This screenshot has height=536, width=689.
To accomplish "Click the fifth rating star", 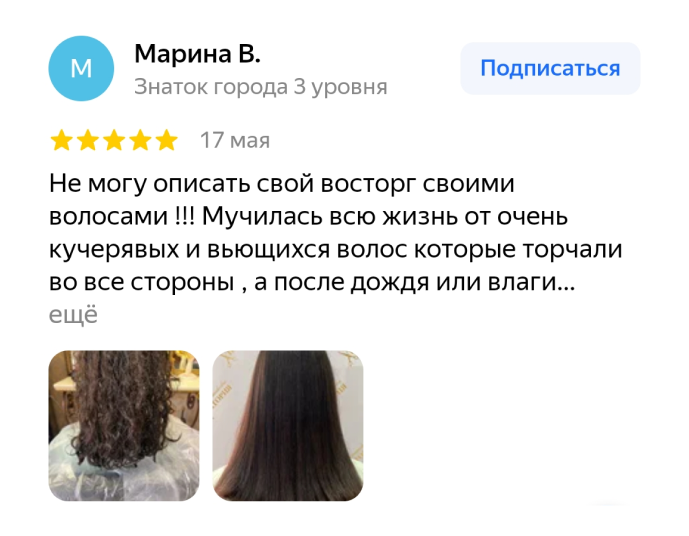I will [x=167, y=141].
